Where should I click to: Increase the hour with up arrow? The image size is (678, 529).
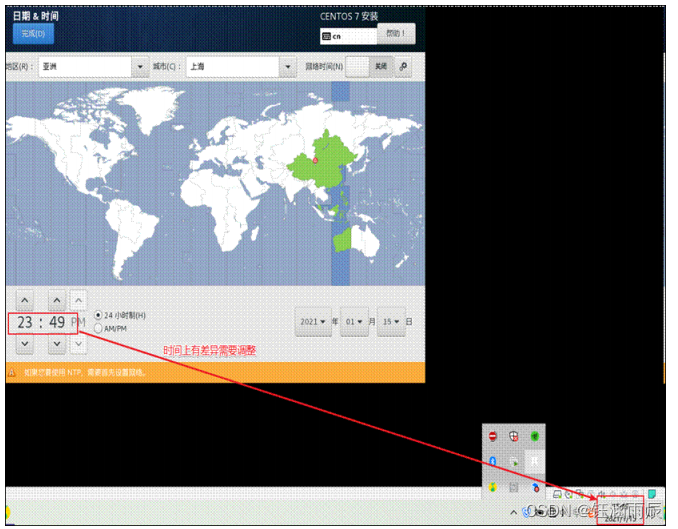point(25,300)
